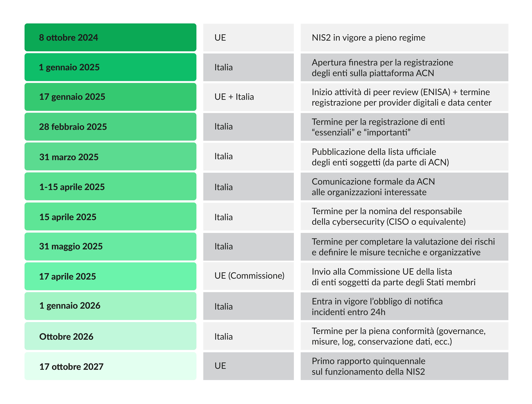
Task: Select the "Entra in vigore l'obbligo di notifica" cell
Action: point(404,307)
